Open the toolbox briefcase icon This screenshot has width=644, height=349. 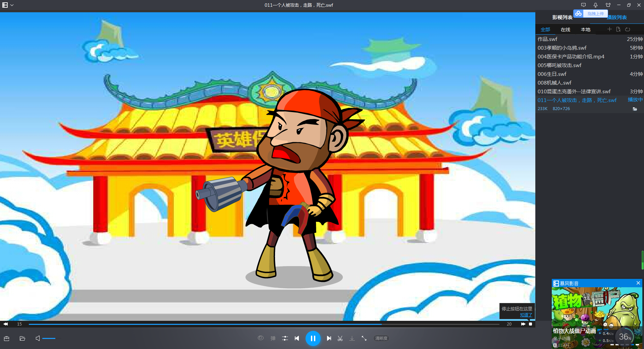click(x=6, y=338)
